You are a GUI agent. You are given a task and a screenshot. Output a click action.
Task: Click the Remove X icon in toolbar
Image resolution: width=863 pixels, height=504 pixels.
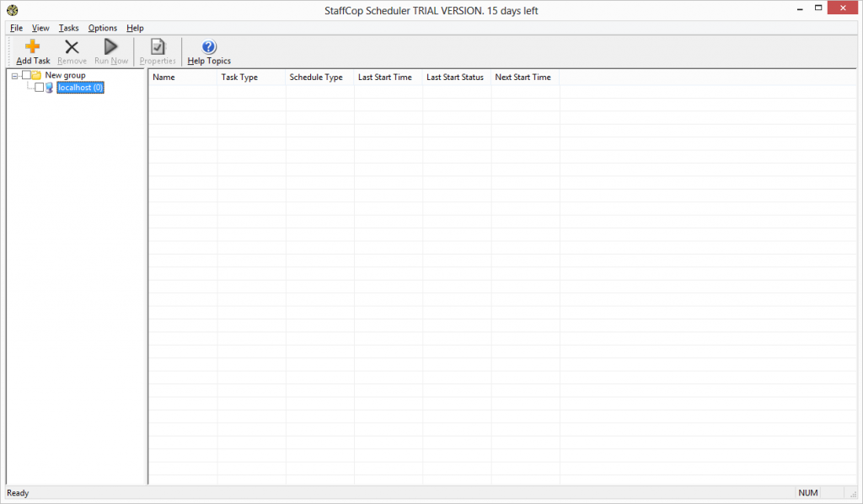[x=72, y=47]
